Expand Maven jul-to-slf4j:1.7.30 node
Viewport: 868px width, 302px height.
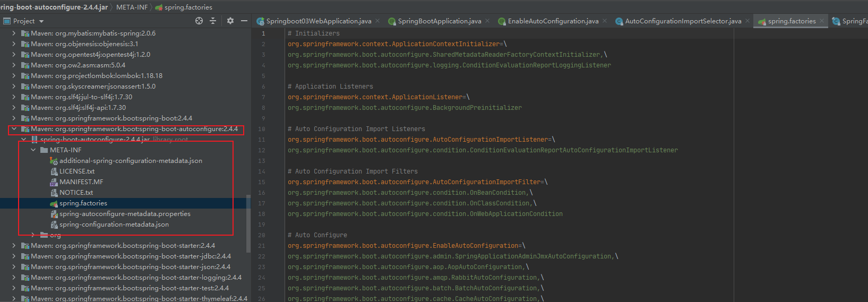(x=14, y=97)
